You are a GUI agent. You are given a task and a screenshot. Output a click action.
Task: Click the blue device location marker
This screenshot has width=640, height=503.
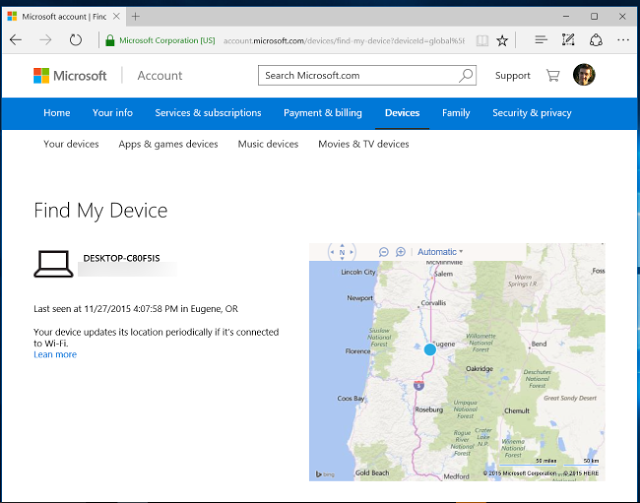(x=430, y=349)
